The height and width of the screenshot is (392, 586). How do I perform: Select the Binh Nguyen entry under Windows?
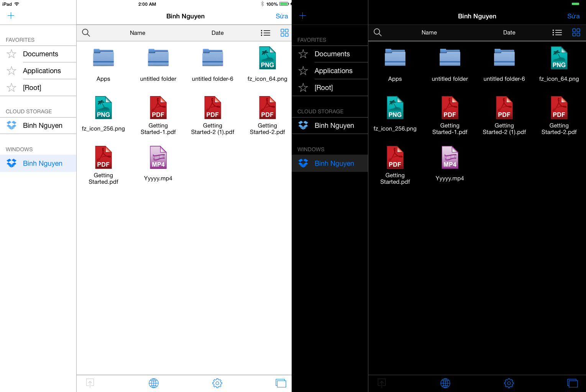[42, 163]
